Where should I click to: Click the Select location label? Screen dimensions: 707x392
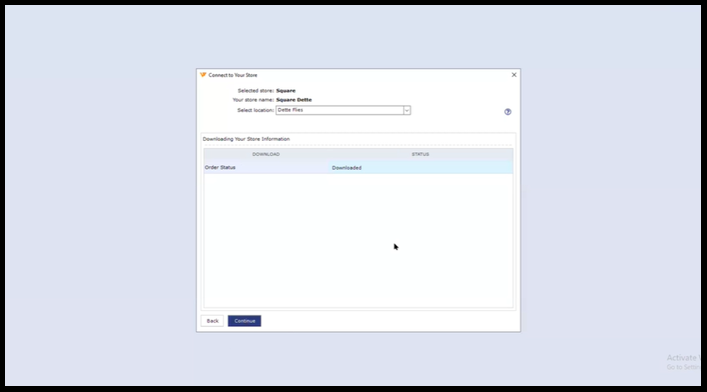click(x=255, y=111)
